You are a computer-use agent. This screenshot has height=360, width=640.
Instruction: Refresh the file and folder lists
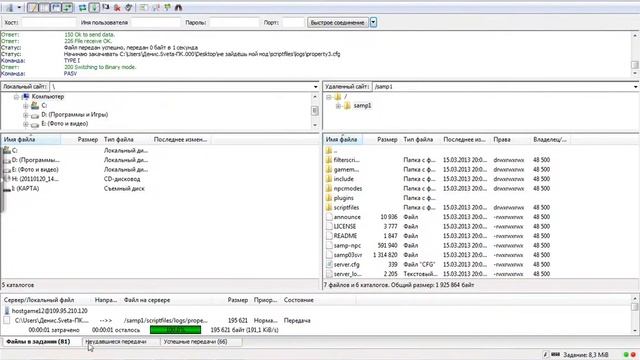(x=82, y=7)
